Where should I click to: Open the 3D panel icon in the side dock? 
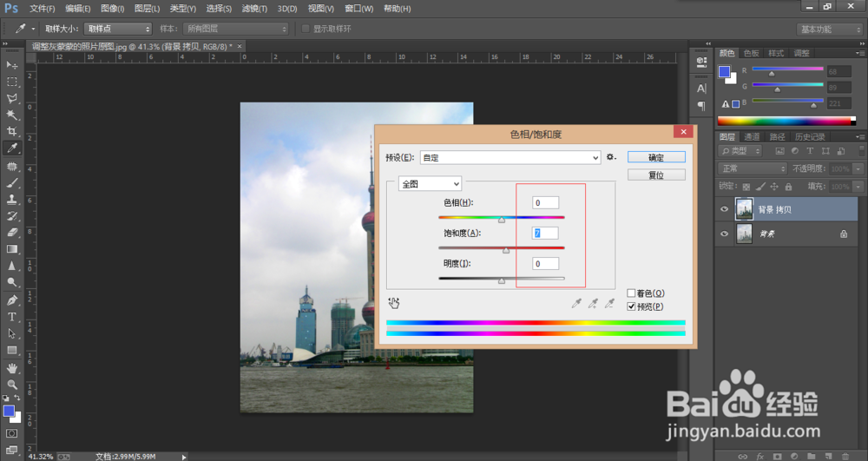[701, 62]
